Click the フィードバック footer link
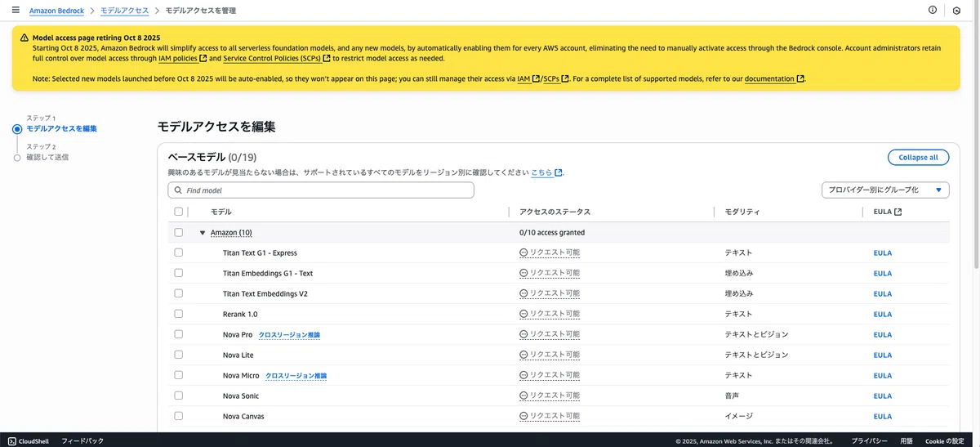Screen dimensions: 980x447 pos(82,440)
